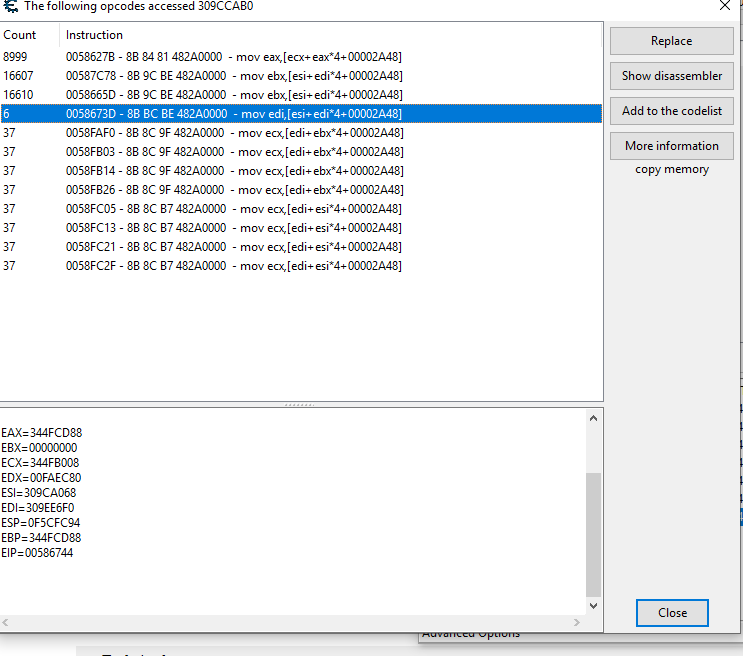Select the row with address 0058FC21
743x656 pixels.
[x=301, y=246]
